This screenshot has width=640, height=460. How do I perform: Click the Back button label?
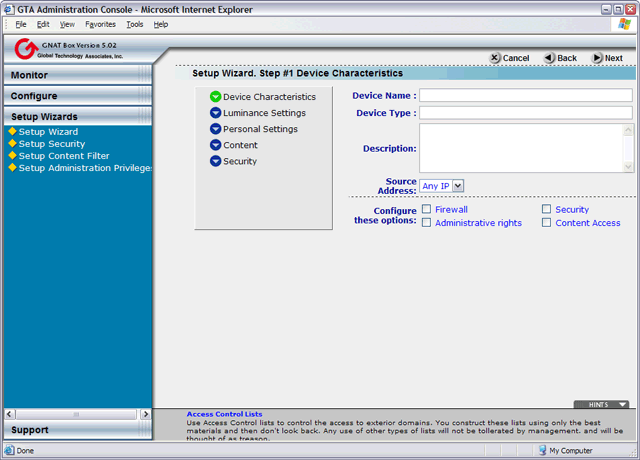point(567,58)
